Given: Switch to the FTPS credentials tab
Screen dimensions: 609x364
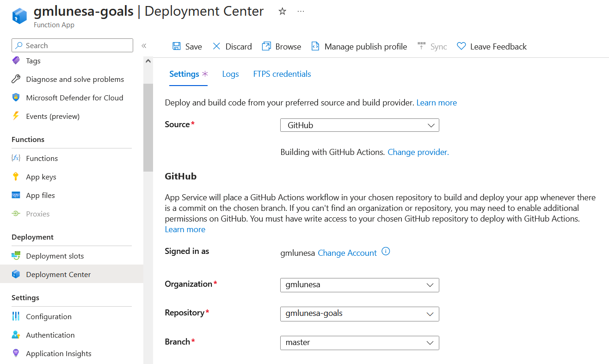Looking at the screenshot, I should [x=282, y=74].
